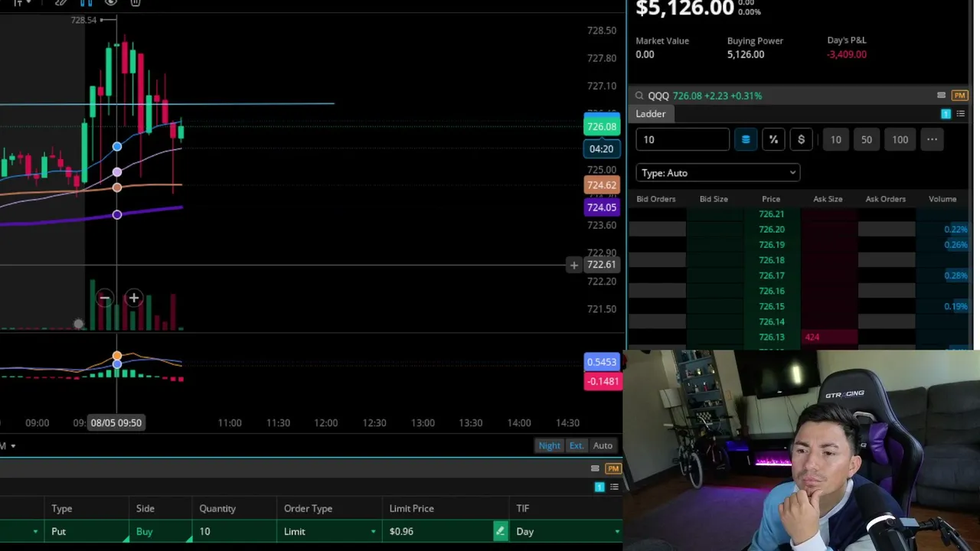Switch quantity mode to percent
This screenshot has width=980, height=551.
click(773, 139)
